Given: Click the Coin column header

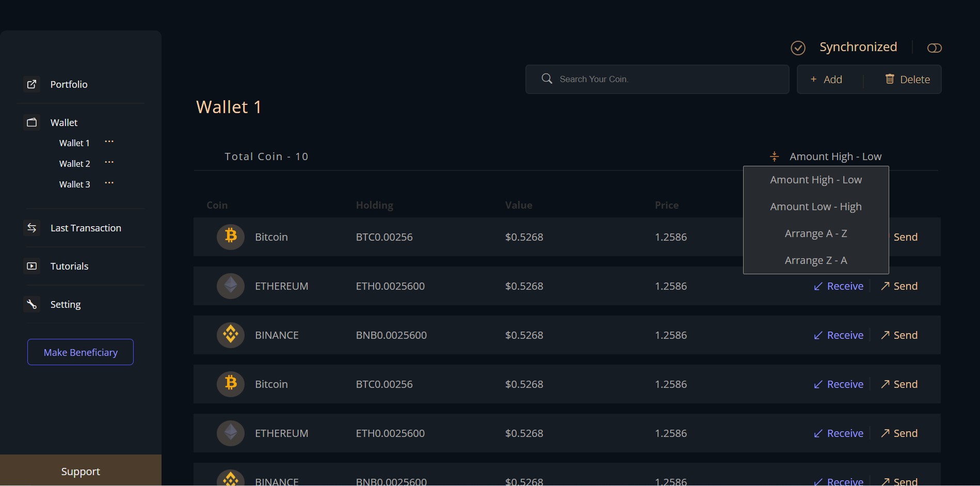Looking at the screenshot, I should [x=217, y=205].
